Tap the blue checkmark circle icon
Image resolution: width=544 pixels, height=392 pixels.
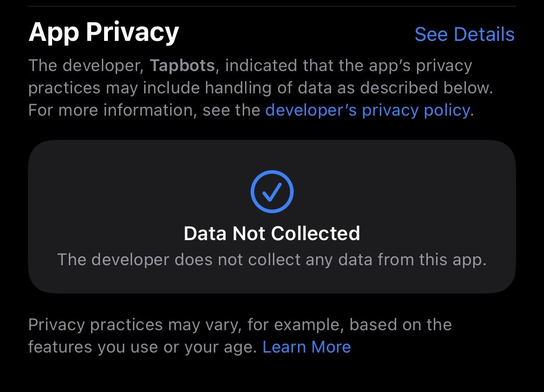(272, 191)
